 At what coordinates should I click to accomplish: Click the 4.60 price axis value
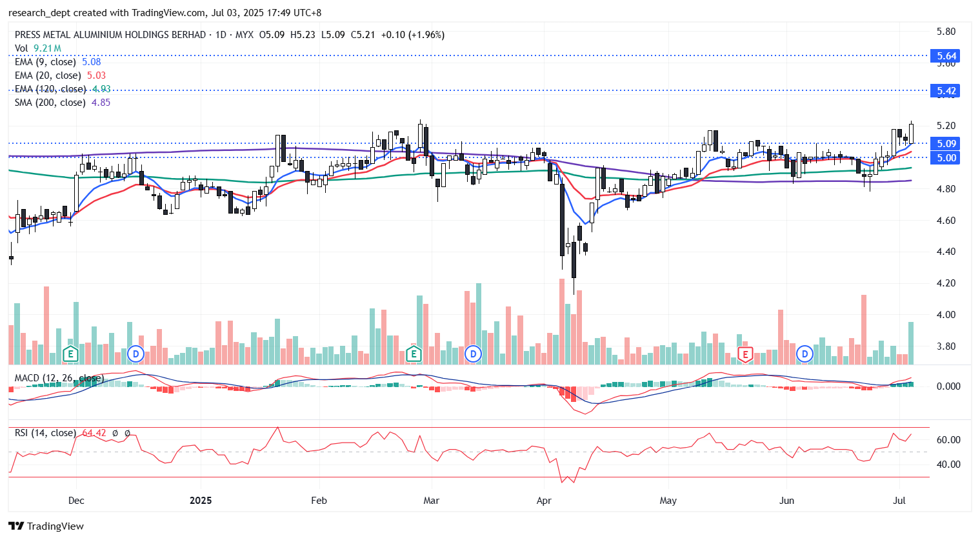click(x=946, y=221)
